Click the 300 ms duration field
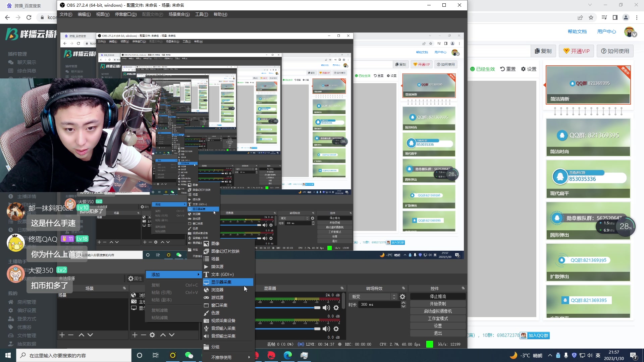644x362 pixels. coord(379,305)
